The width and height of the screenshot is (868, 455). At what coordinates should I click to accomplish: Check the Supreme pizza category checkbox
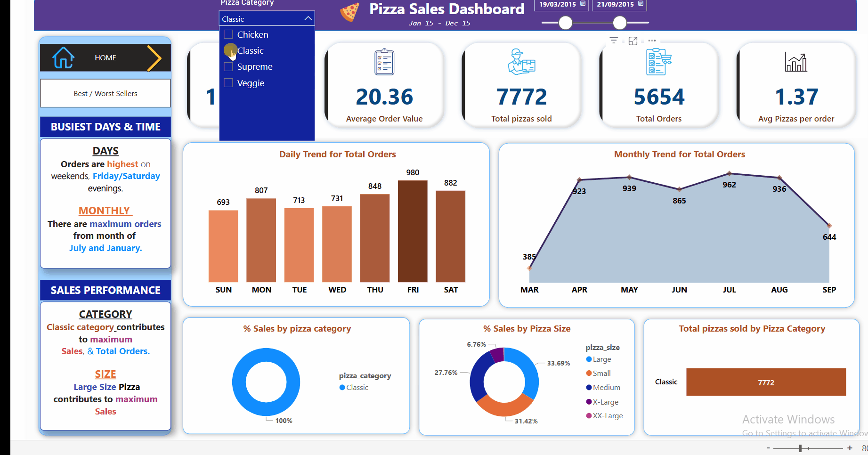pyautogui.click(x=229, y=66)
